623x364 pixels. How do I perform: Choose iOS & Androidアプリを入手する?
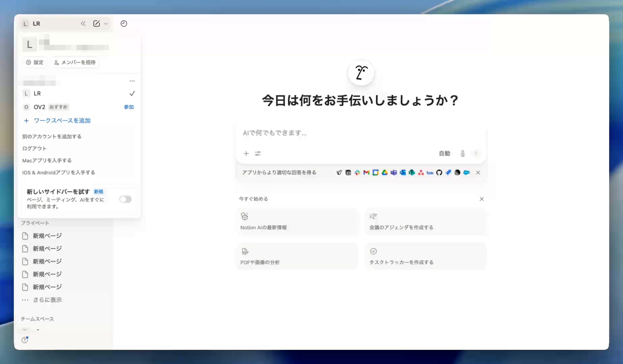59,172
